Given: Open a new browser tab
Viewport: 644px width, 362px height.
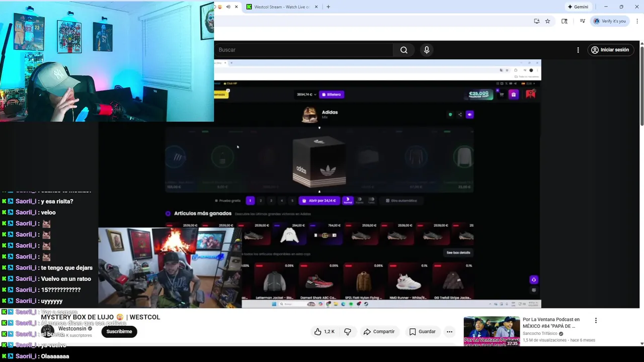Looking at the screenshot, I should pos(328,7).
